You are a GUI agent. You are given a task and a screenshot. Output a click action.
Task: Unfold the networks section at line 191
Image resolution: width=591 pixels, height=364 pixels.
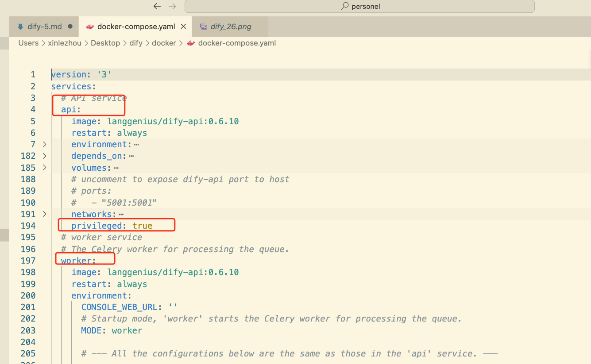(x=44, y=214)
